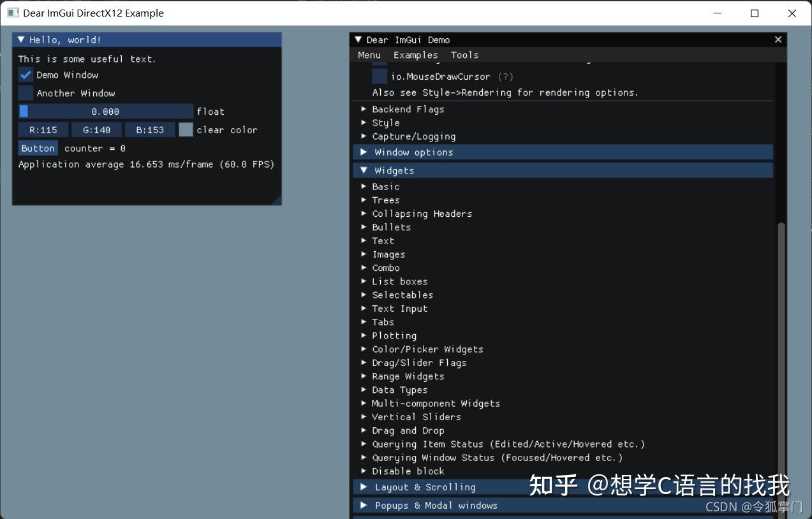
Task: Open the Tools menu
Action: [x=464, y=55]
